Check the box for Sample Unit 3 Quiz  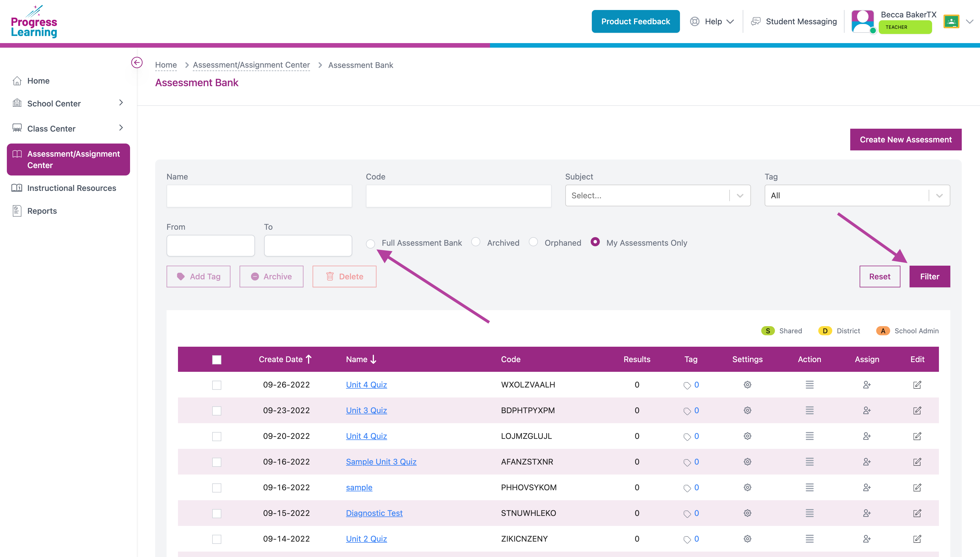216,462
